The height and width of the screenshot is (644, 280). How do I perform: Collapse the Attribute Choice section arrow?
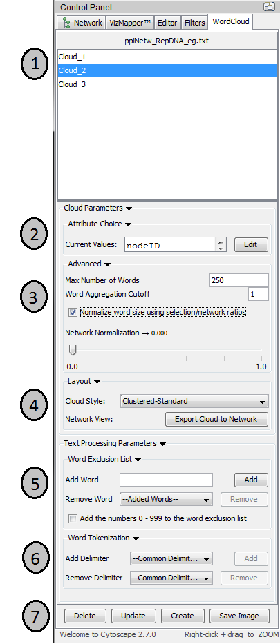pyautogui.click(x=128, y=224)
